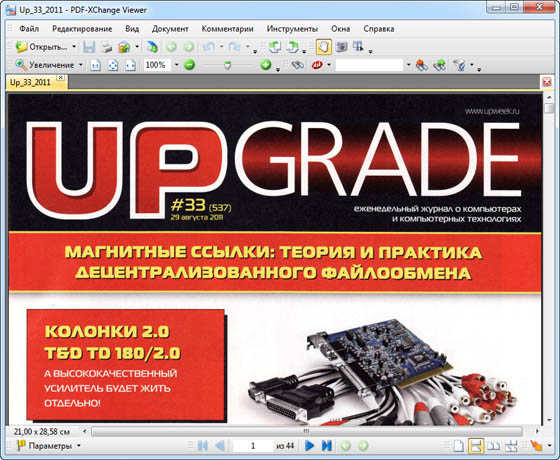Viewport: 560px width, 460px height.
Task: Open the Документ menu
Action: coord(170,29)
